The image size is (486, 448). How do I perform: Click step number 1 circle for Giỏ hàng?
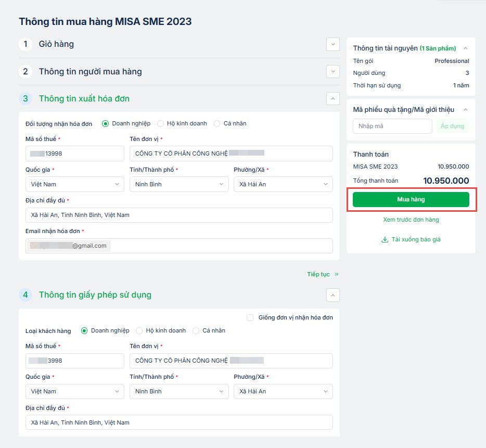pyautogui.click(x=25, y=44)
